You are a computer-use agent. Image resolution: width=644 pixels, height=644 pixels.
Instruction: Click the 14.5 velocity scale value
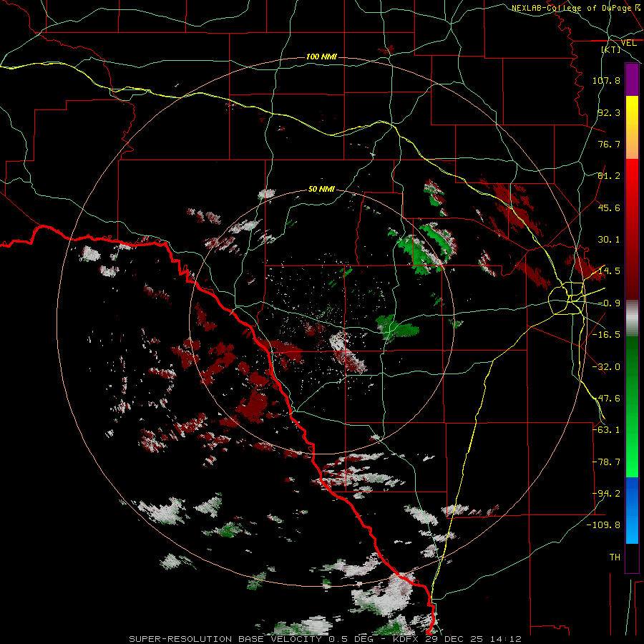tap(609, 271)
